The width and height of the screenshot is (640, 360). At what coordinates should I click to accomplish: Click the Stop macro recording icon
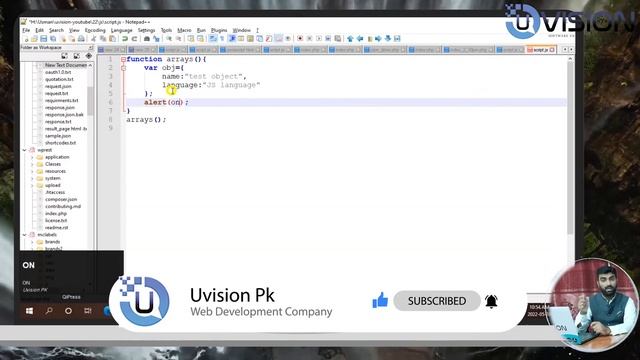coord(309,39)
